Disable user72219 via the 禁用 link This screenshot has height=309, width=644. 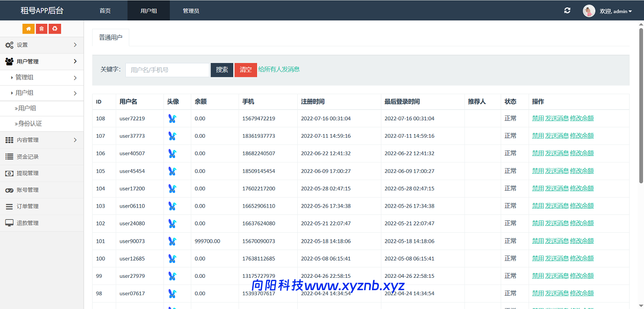click(x=538, y=118)
